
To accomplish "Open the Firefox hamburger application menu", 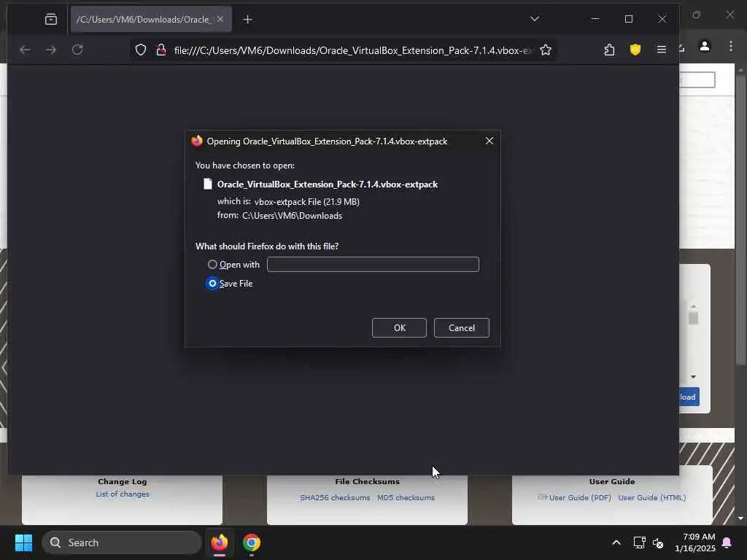I will pos(661,50).
